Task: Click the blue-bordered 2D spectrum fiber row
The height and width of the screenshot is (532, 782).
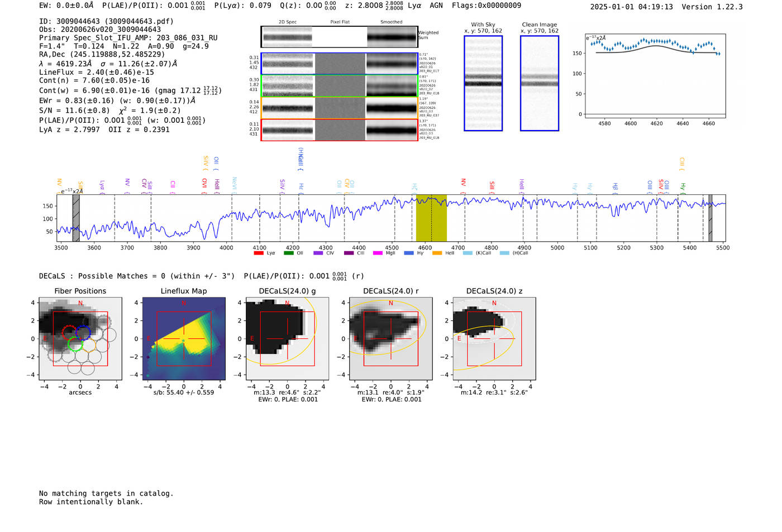Action: pos(340,64)
